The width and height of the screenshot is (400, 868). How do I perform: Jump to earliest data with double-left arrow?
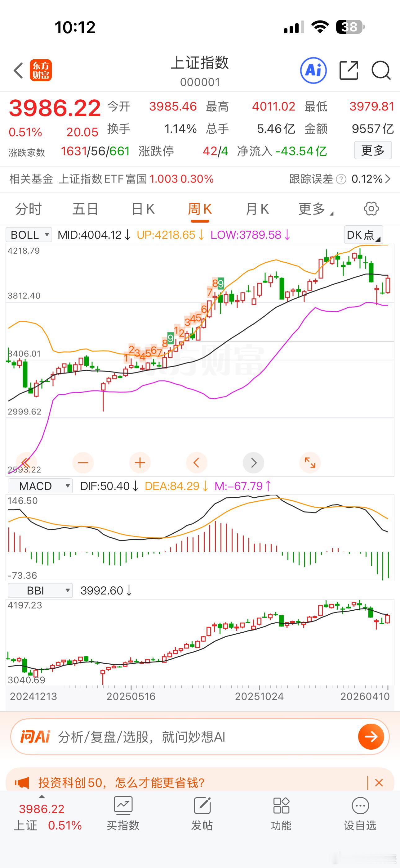[26, 463]
